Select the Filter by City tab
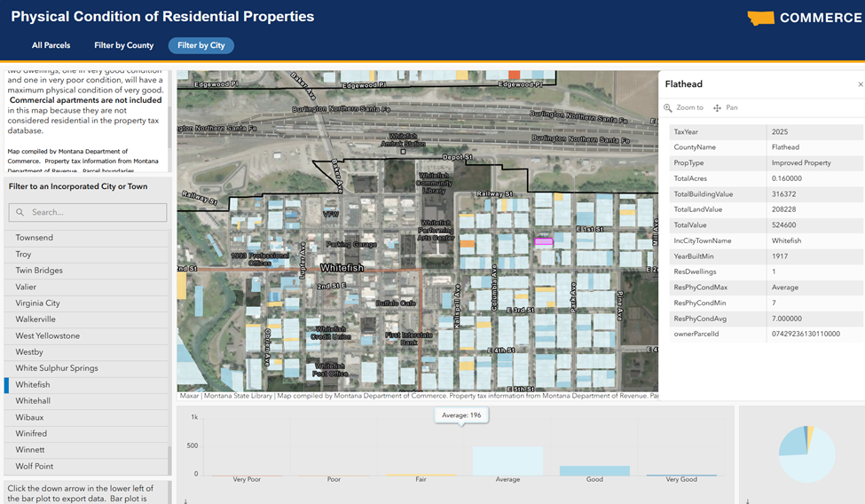The width and height of the screenshot is (865, 504). tap(201, 45)
